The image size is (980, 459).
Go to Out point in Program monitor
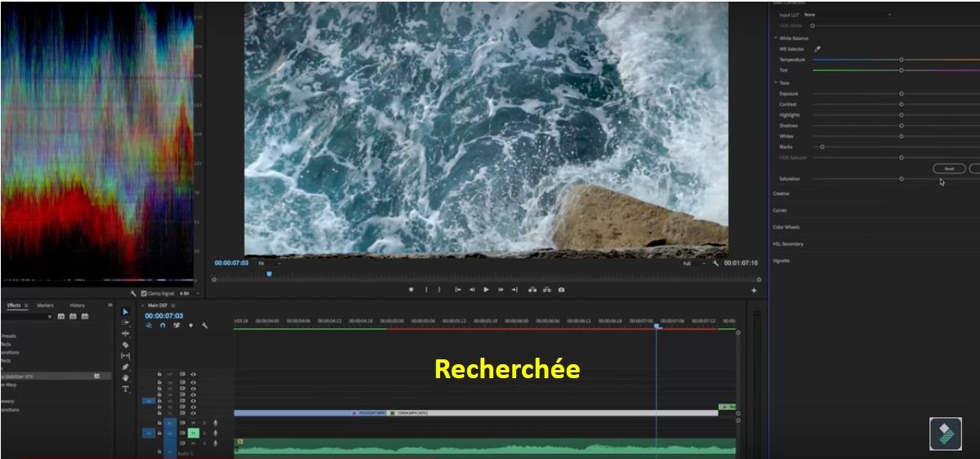click(x=514, y=290)
